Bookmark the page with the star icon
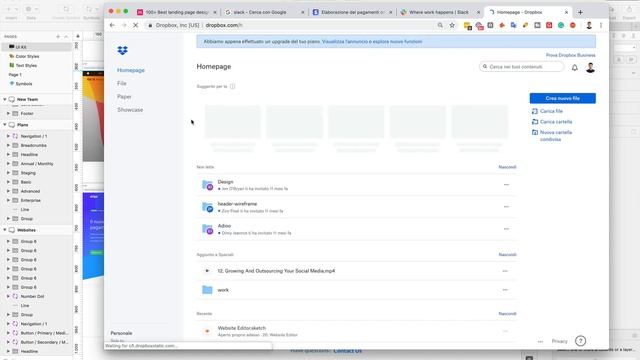 pyautogui.click(x=452, y=25)
